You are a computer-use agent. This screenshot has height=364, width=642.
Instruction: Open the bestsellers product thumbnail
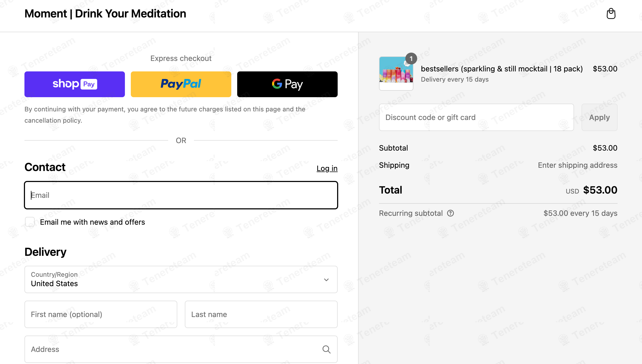click(396, 73)
